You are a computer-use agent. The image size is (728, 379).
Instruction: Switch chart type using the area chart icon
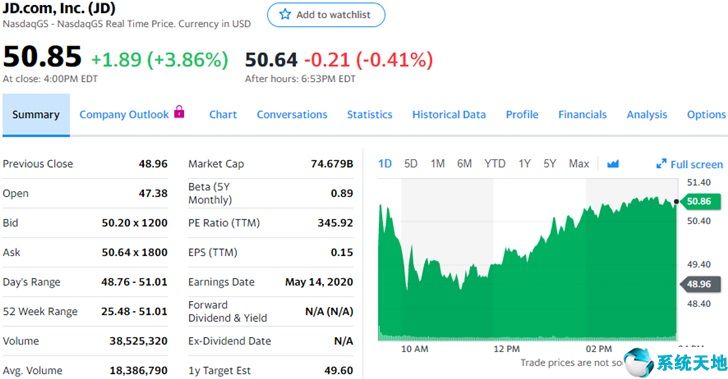pos(613,164)
